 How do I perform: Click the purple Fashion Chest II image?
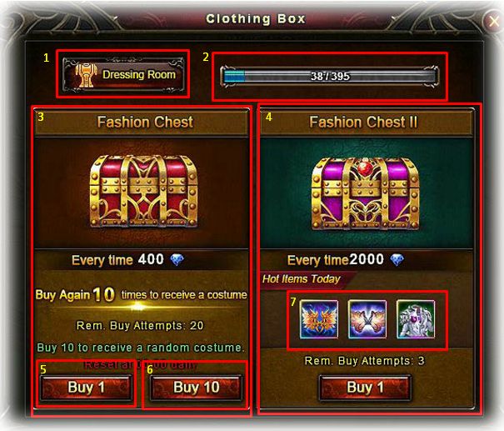click(x=365, y=193)
